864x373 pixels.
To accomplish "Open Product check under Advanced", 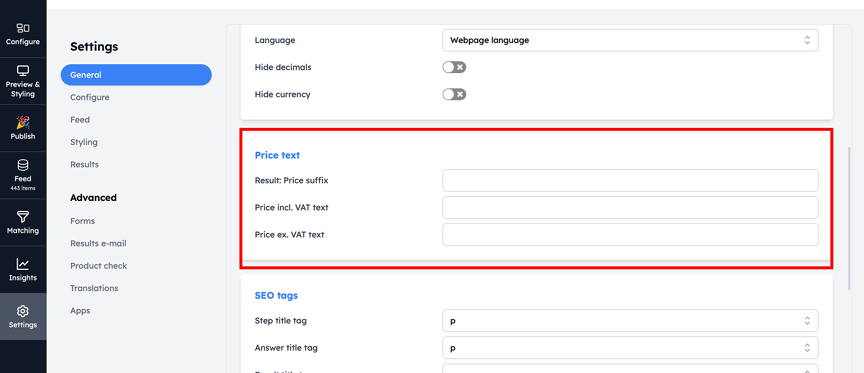I will coord(99,266).
